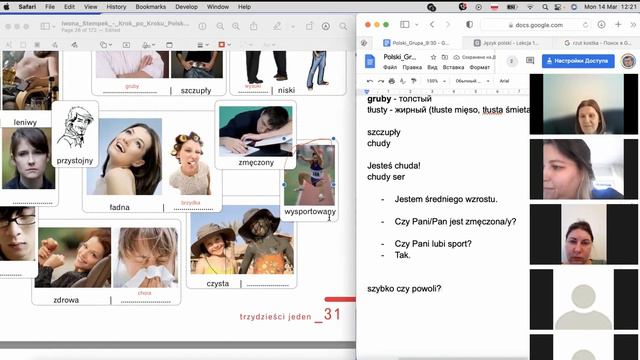Click docs.google.com address bar
Screen dimensions: 640x360
click(x=535, y=25)
